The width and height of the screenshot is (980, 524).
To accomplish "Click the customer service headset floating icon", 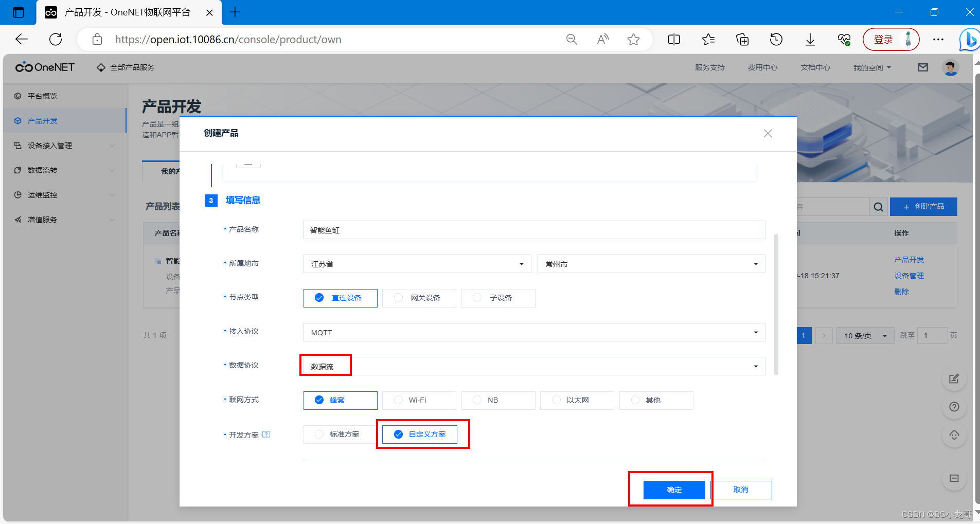I will click(x=954, y=435).
